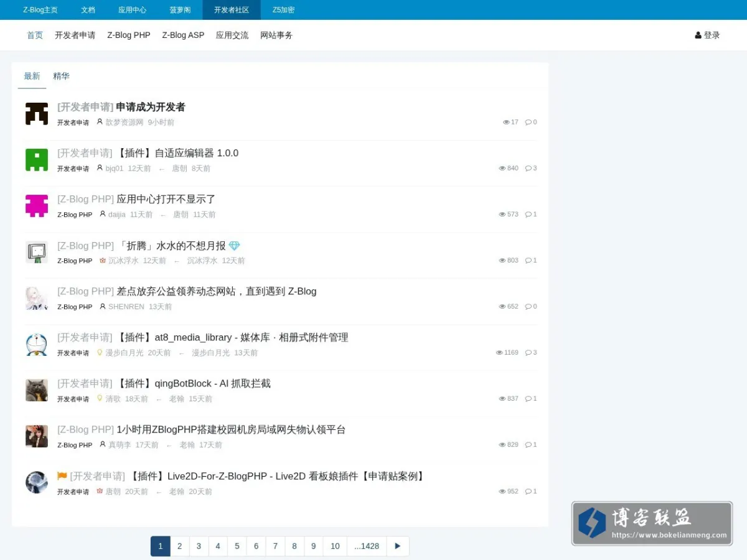The height and width of the screenshot is (560, 747).
Task: Click the Z-Blog主页 top bar item
Action: pyautogui.click(x=40, y=10)
